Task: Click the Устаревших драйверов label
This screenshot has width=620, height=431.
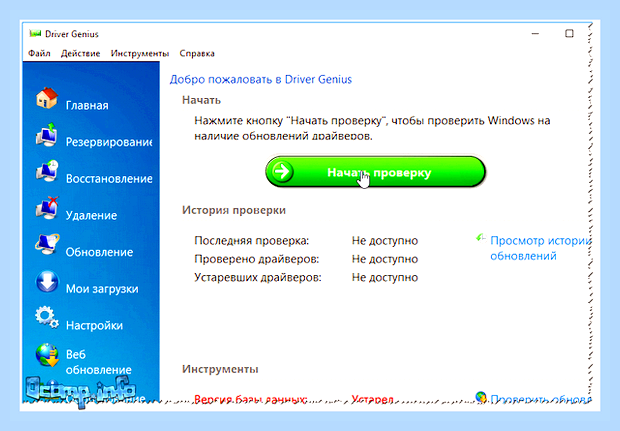Action: (x=258, y=278)
